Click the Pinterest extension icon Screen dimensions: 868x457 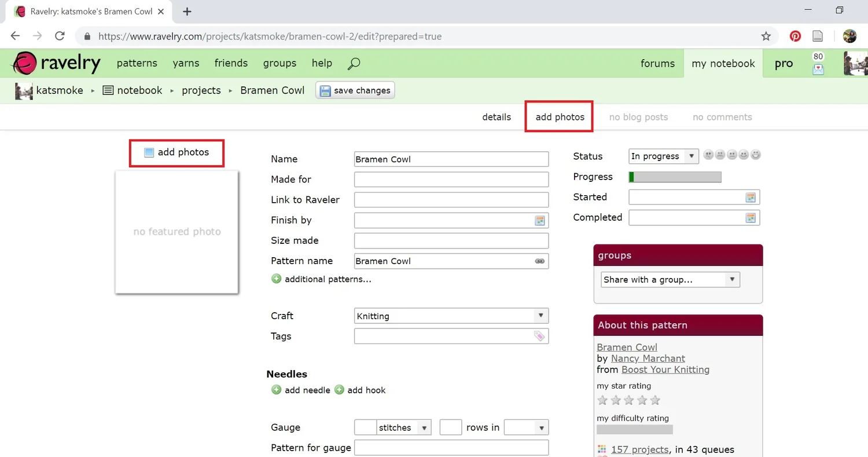click(x=796, y=36)
